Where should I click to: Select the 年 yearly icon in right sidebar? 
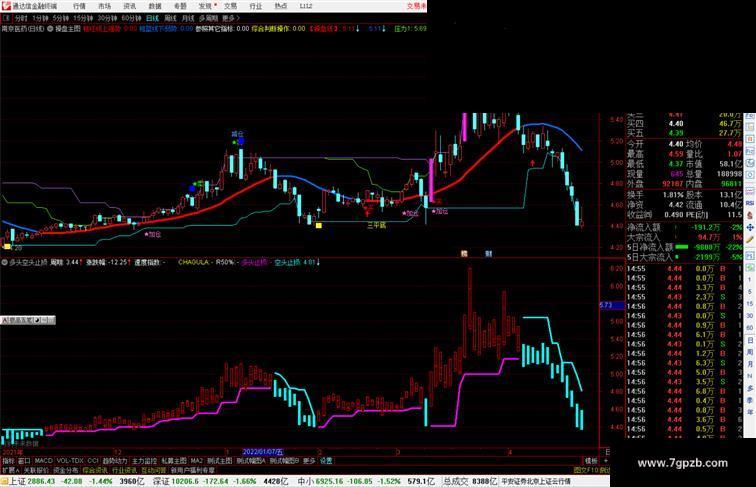[750, 413]
